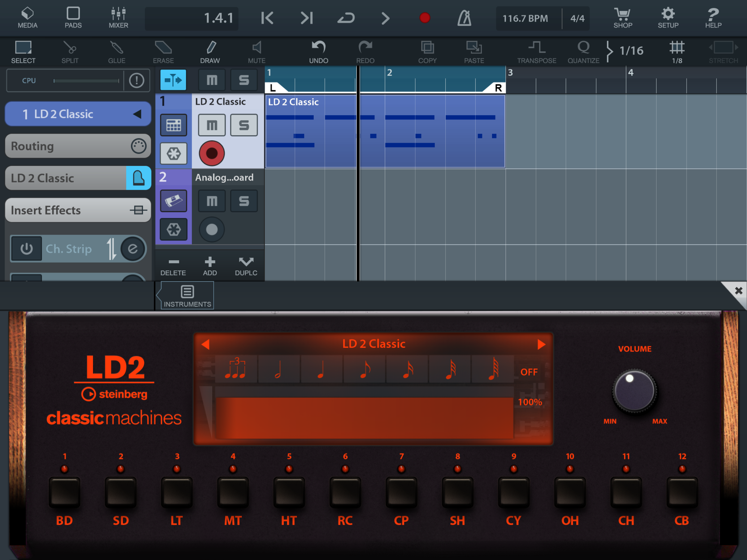Select next LD2 preset with right arrow

click(541, 344)
